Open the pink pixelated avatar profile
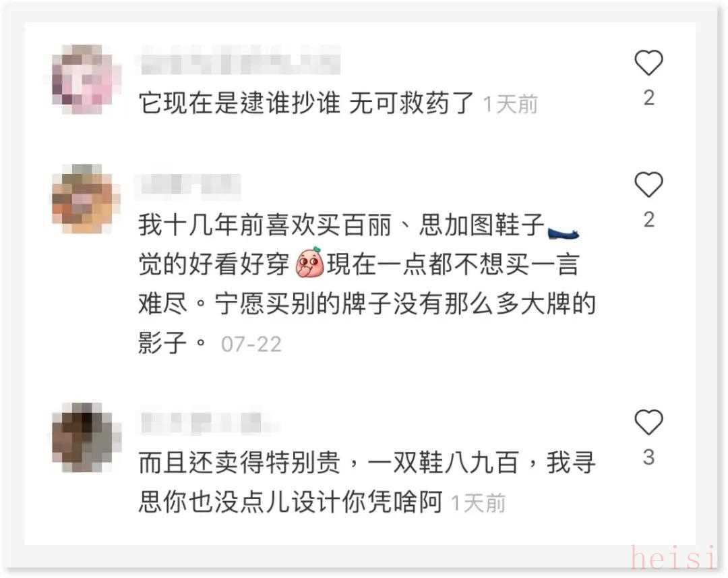The image size is (728, 578). click(x=84, y=80)
